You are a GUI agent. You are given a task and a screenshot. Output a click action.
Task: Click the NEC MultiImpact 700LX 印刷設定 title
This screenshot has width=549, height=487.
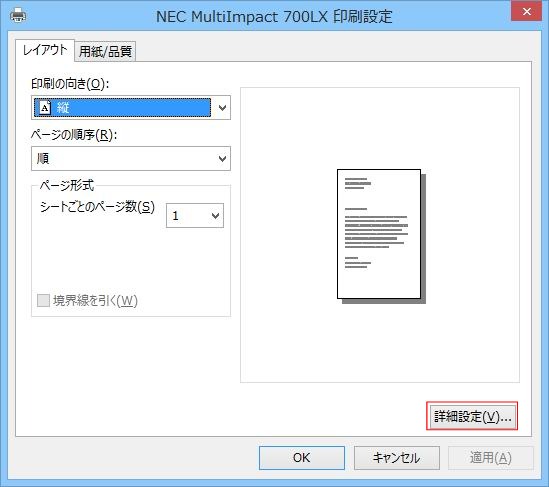[x=274, y=16]
